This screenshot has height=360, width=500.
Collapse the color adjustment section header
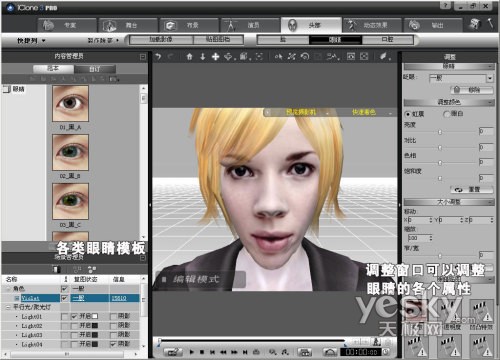448,102
